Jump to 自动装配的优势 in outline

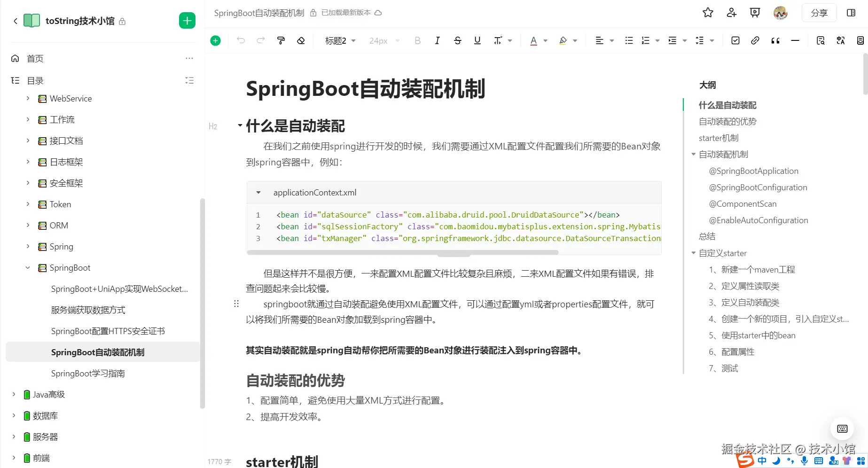[x=727, y=121]
